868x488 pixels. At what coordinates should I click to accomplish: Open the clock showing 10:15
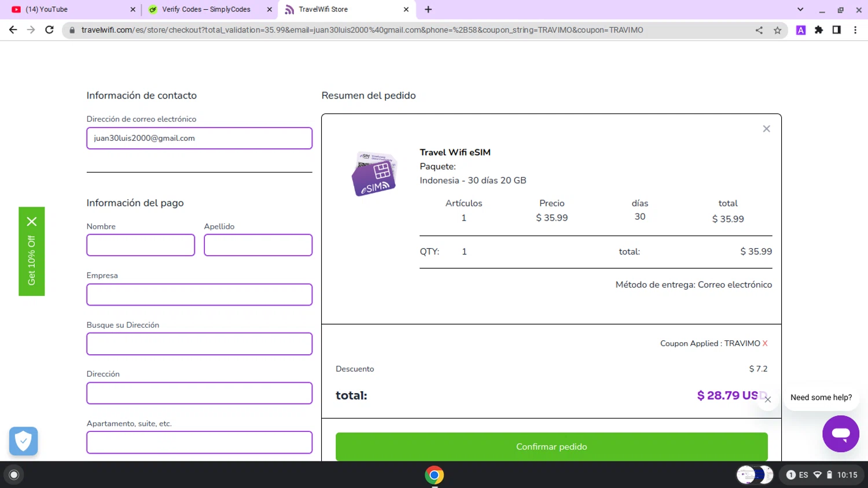coord(847,475)
